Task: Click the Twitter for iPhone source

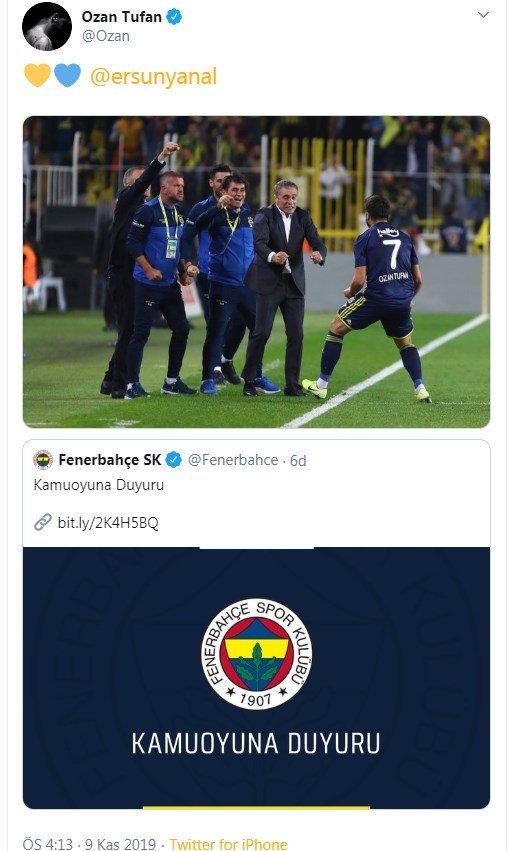Action: (228, 844)
